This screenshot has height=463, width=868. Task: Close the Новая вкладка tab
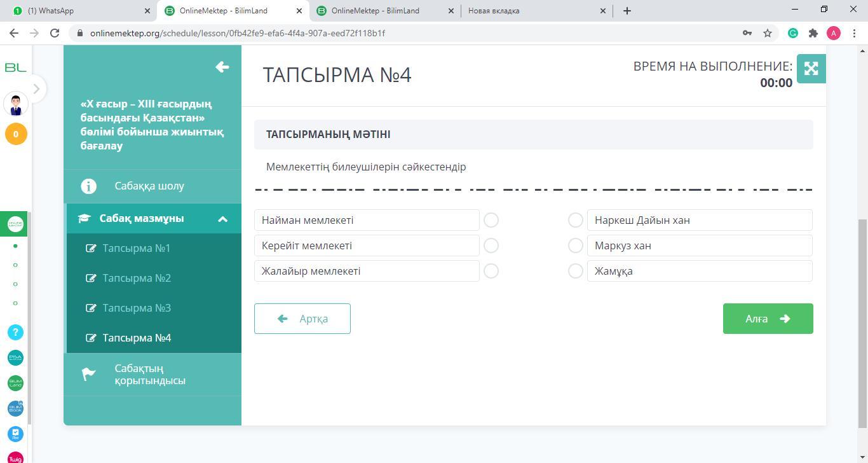tap(602, 11)
